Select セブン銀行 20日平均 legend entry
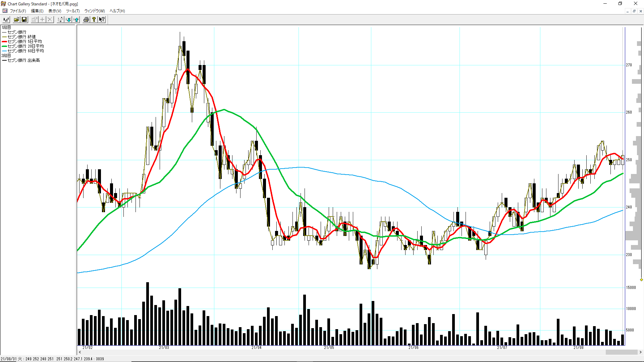 (25, 46)
